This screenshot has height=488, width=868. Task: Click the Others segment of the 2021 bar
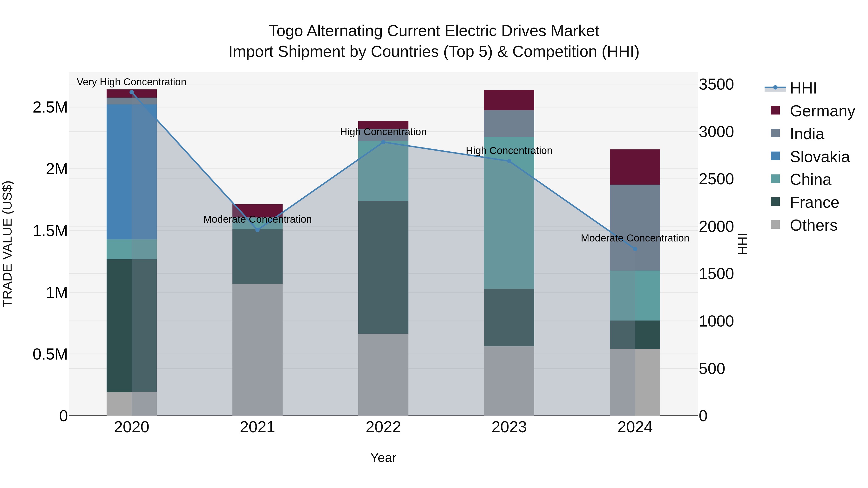pyautogui.click(x=258, y=350)
